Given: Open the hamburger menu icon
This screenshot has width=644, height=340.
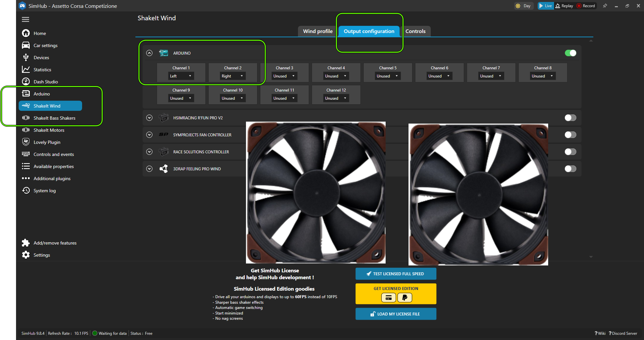Looking at the screenshot, I should click(26, 20).
